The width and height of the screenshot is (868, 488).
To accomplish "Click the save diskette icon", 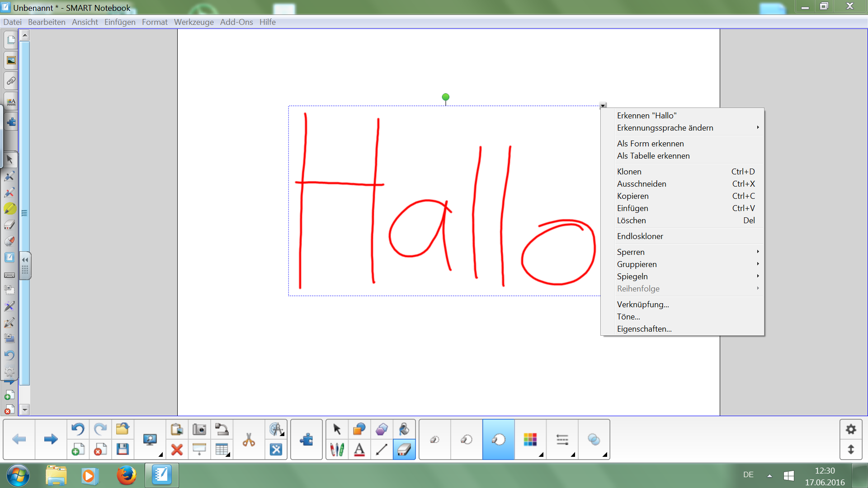I will coord(123,450).
